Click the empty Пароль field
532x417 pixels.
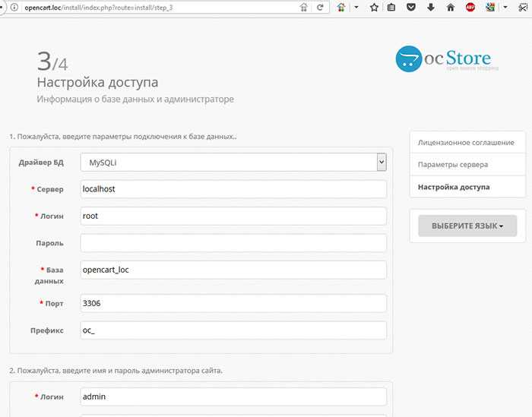click(233, 243)
